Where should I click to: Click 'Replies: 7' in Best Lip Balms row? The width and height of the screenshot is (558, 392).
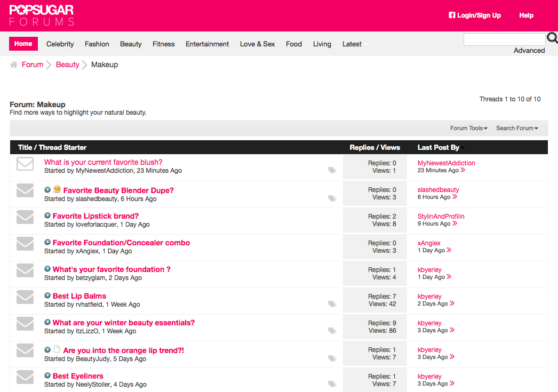pos(382,297)
